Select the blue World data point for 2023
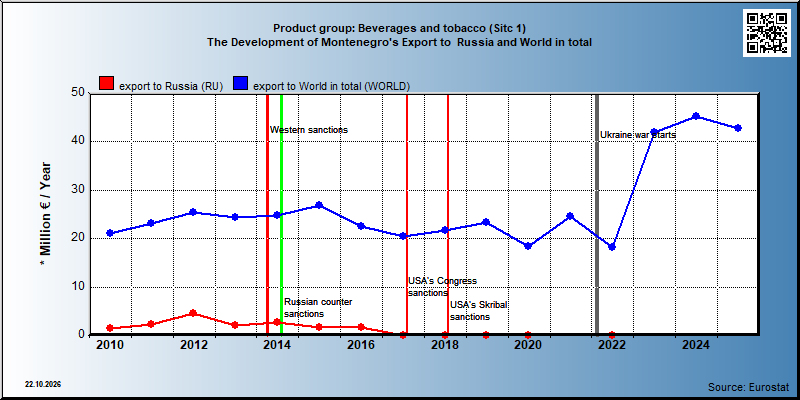The image size is (800, 400). click(x=654, y=132)
